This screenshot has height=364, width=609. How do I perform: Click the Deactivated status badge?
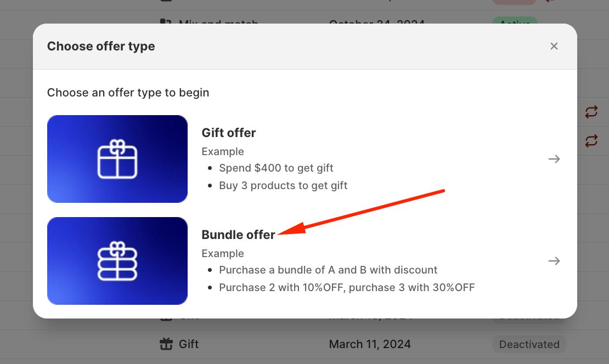(529, 344)
